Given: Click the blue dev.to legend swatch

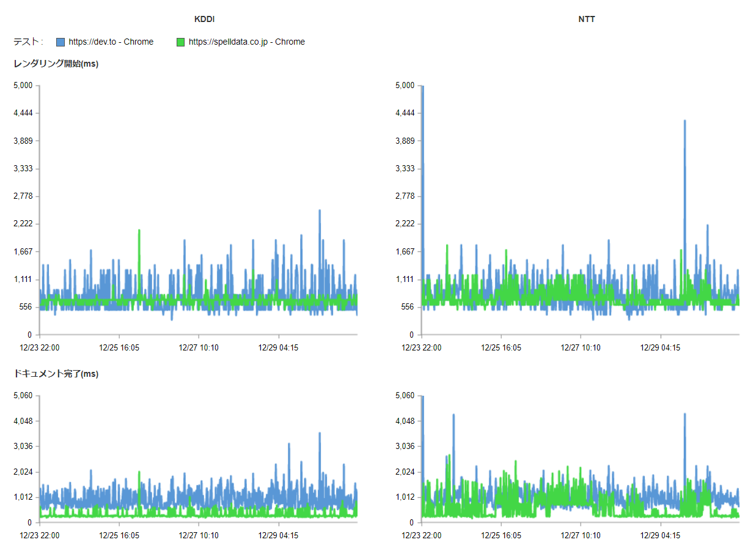Looking at the screenshot, I should tap(61, 42).
